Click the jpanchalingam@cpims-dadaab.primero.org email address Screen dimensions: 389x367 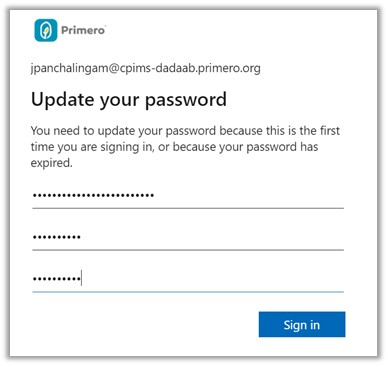146,68
